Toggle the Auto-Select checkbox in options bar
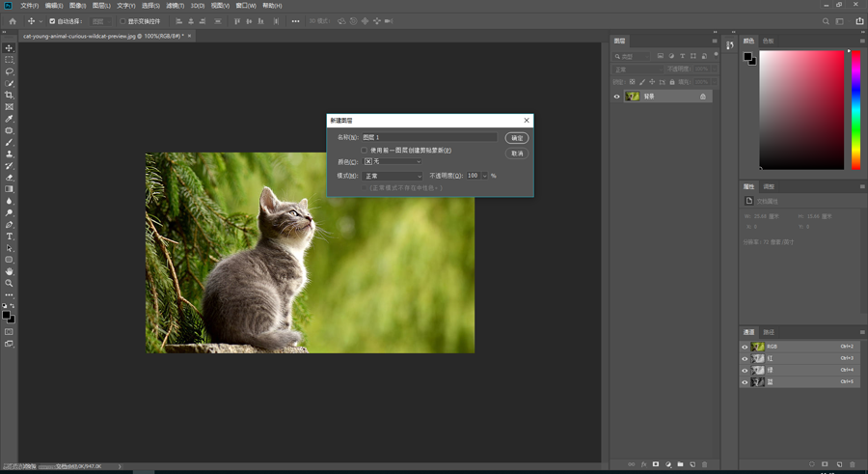The image size is (868, 474). point(52,21)
